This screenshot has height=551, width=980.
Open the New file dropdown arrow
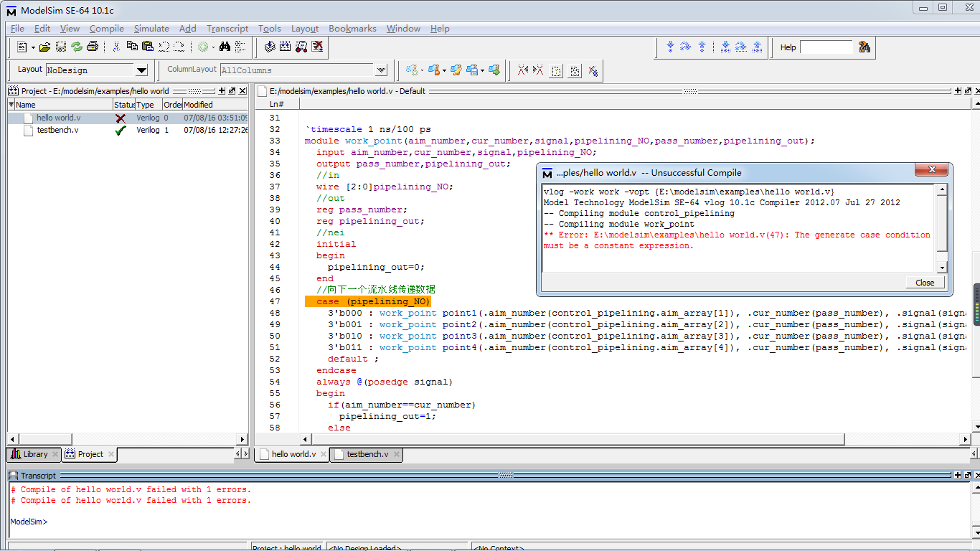[x=33, y=48]
